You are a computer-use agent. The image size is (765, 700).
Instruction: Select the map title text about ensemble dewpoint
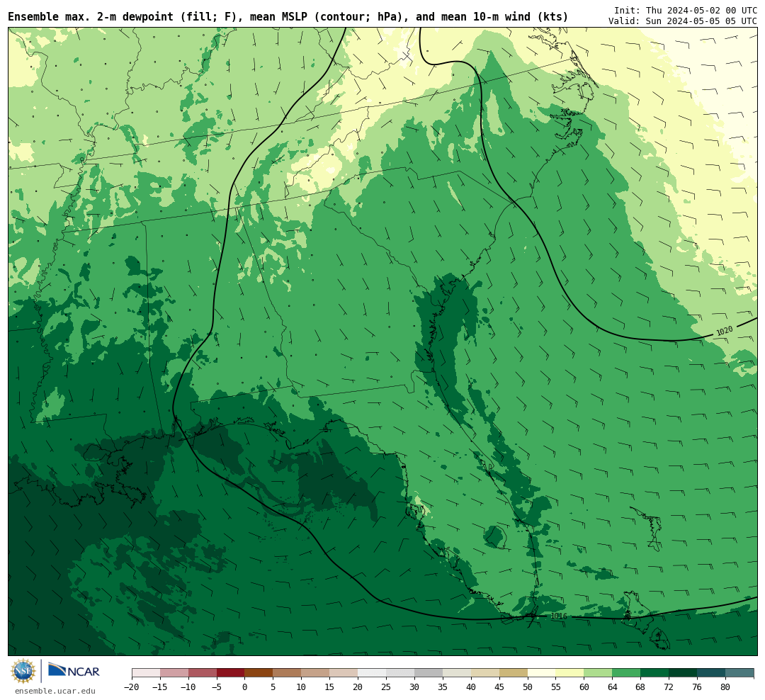coord(288,16)
